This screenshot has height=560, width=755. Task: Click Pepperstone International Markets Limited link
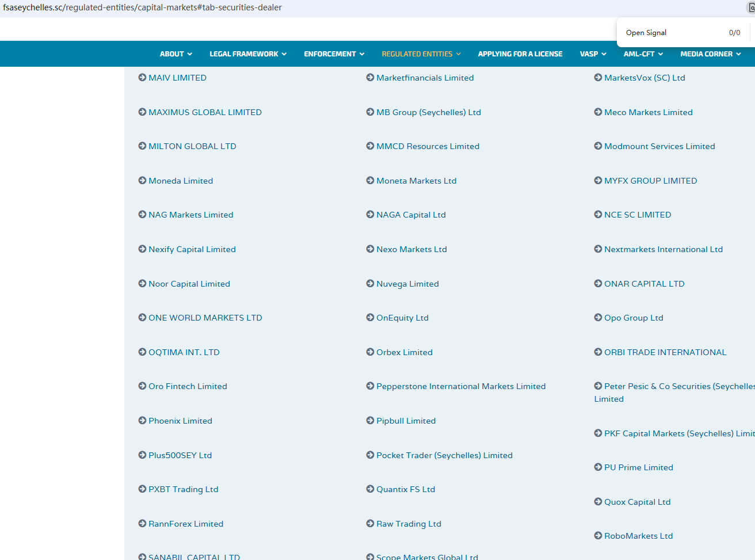click(x=461, y=386)
